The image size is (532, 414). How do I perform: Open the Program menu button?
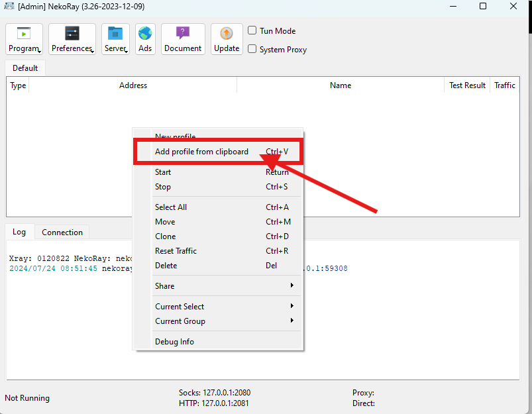[24, 39]
